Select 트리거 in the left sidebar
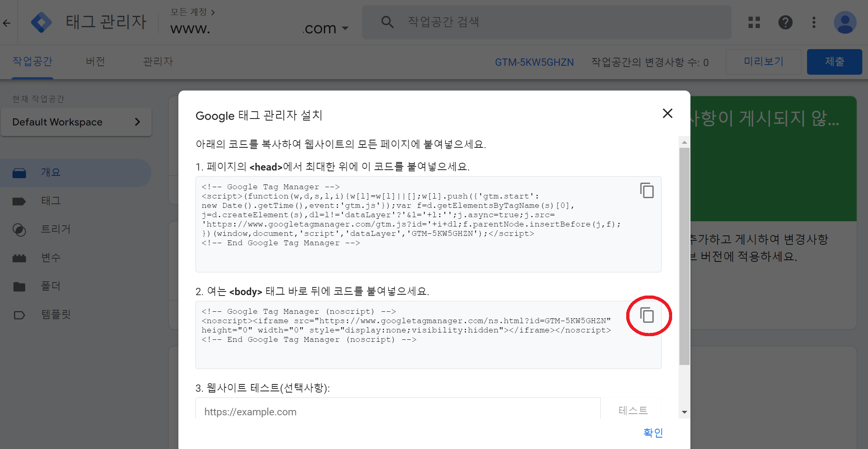Viewport: 868px width, 449px height. pyautogui.click(x=56, y=229)
